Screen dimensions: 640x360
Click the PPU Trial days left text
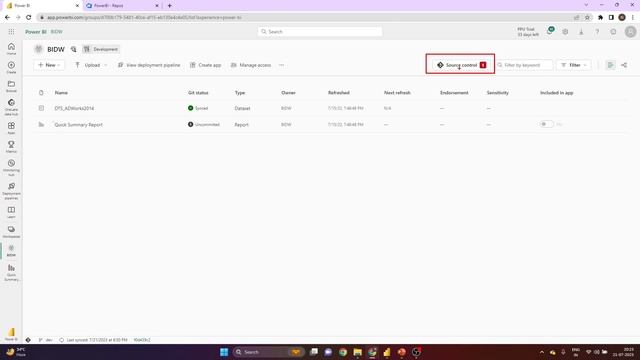[528, 32]
